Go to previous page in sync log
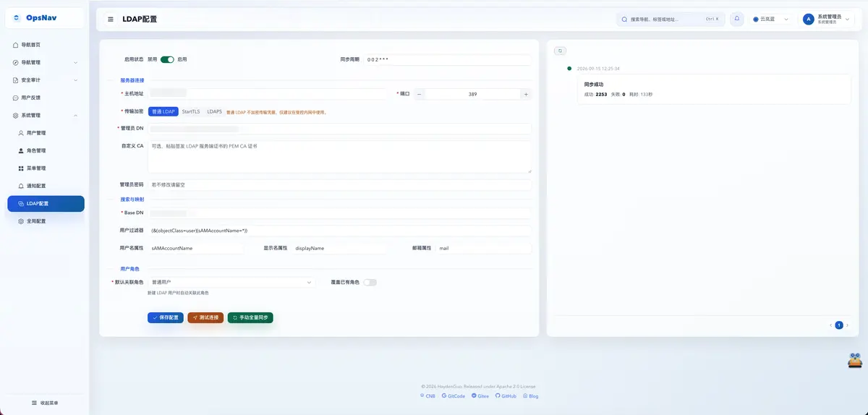The height and width of the screenshot is (415, 868). tap(831, 325)
